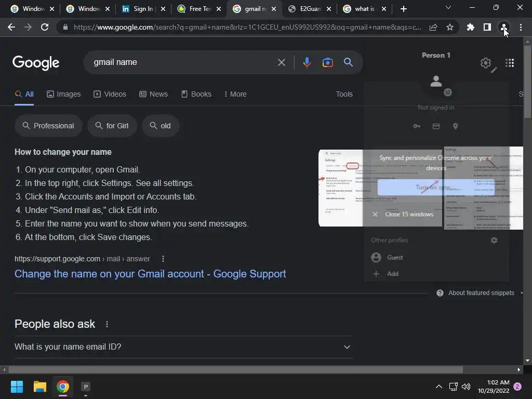
Task: Clear the search box text
Action: tap(281, 62)
